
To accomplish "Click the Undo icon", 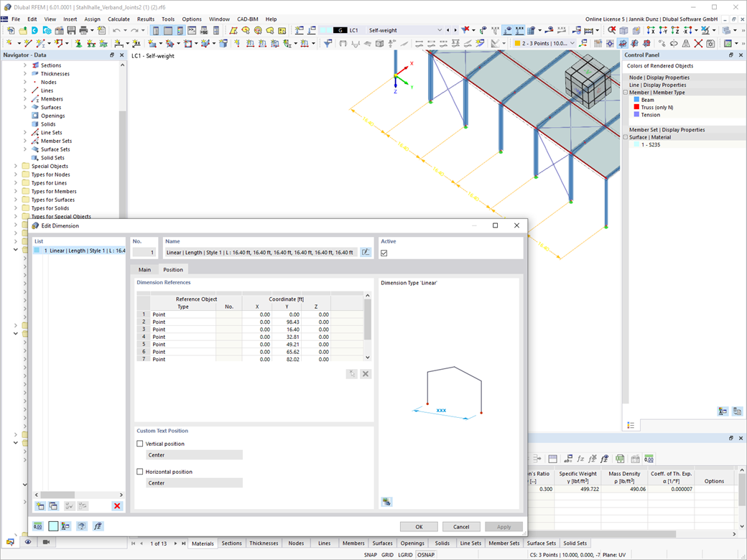I will tap(116, 30).
